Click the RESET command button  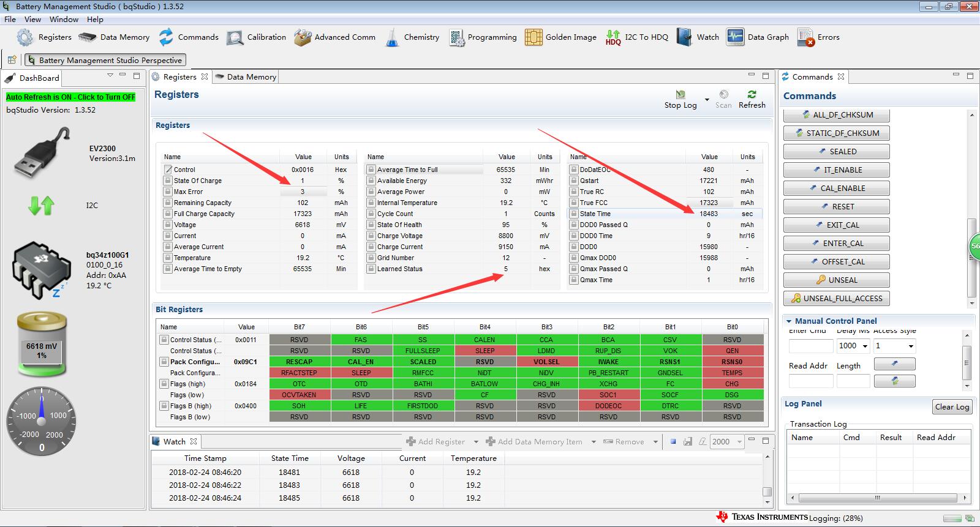click(836, 206)
